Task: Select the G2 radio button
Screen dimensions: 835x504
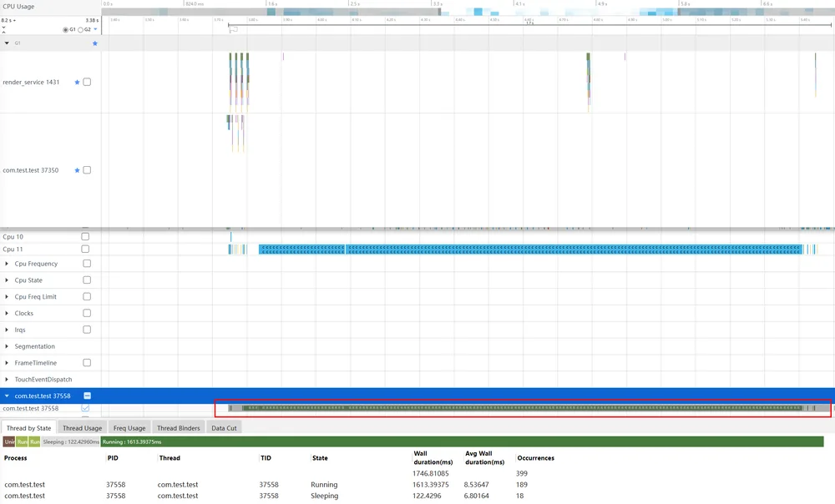Action: click(x=80, y=30)
